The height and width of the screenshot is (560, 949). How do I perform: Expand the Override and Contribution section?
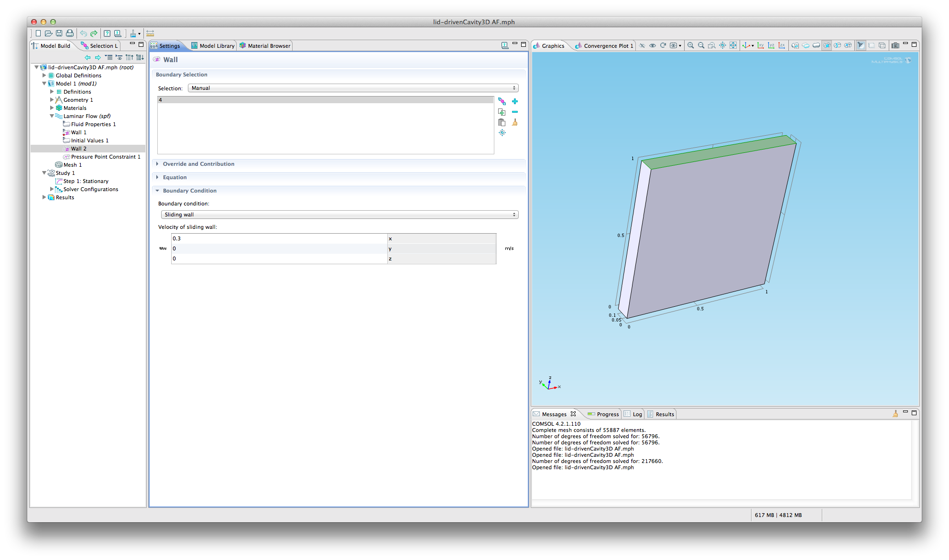click(198, 164)
